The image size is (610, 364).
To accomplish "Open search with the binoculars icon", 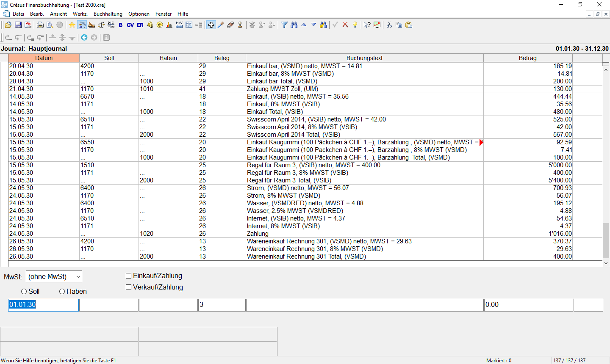I will (294, 25).
